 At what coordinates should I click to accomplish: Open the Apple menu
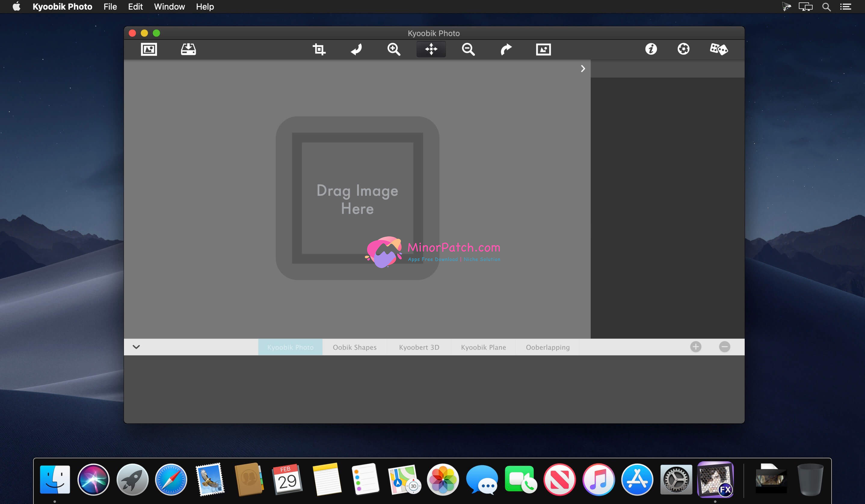17,7
